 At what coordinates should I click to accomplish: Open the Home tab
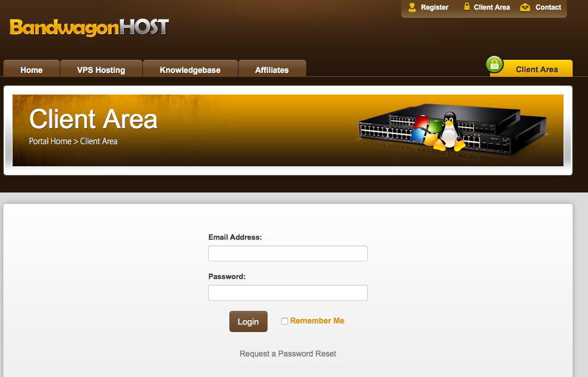pos(31,69)
